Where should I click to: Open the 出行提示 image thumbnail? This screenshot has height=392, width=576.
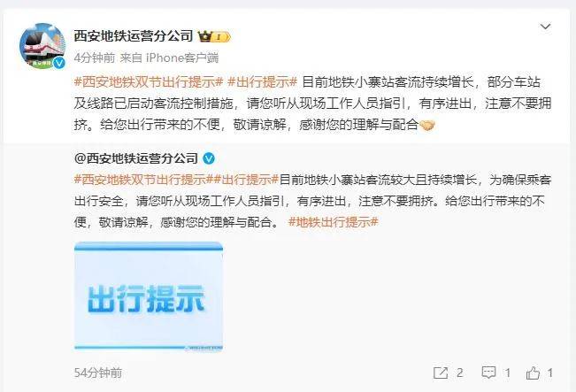(149, 296)
